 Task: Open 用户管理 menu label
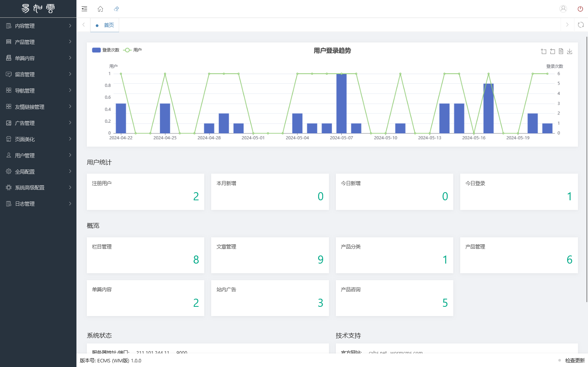click(25, 156)
